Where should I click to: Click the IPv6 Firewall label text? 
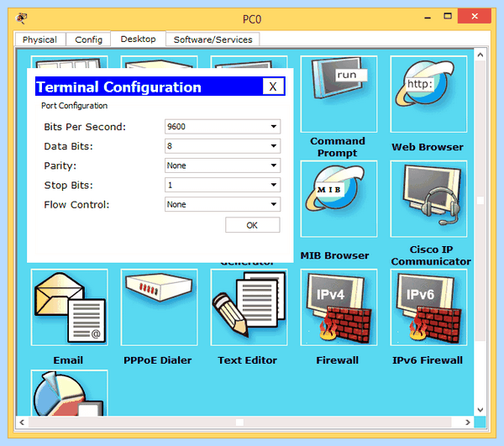(428, 360)
